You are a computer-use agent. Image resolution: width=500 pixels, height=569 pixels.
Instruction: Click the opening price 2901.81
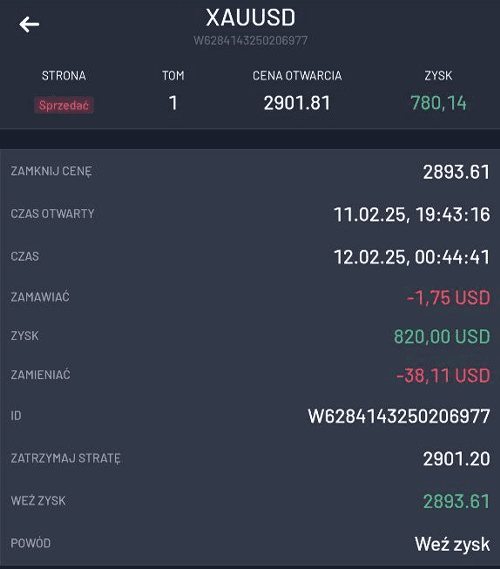(x=297, y=103)
